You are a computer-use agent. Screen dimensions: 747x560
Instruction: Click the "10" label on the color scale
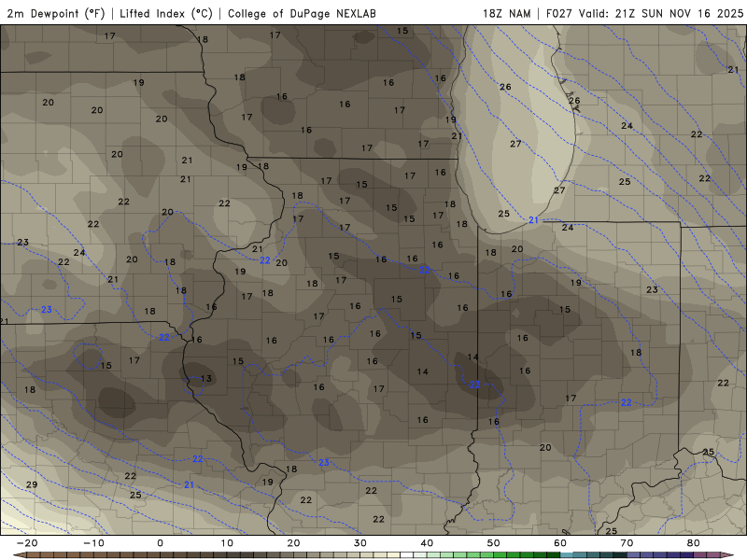[x=227, y=543]
